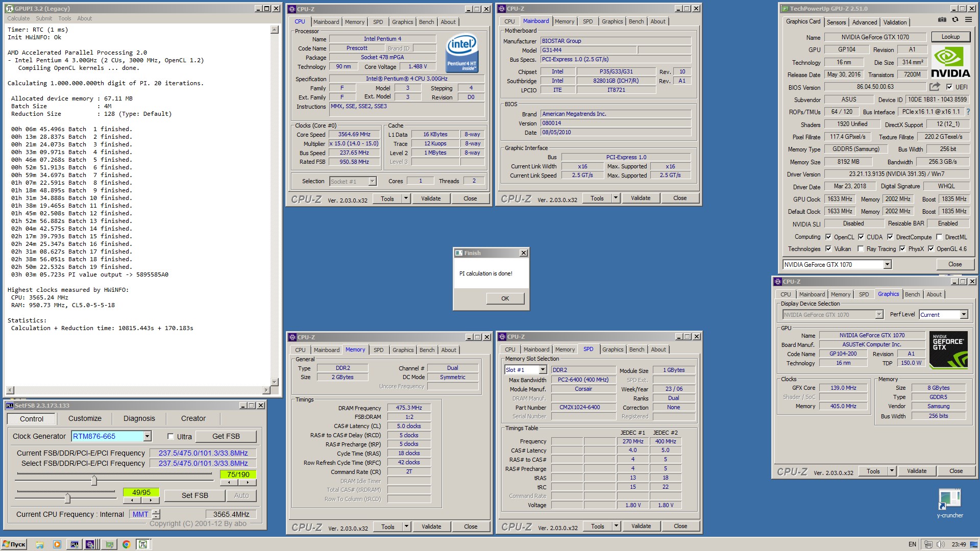This screenshot has height=551, width=980.
Task: Switch to GPU-Z taskbar button
Action: point(109,544)
